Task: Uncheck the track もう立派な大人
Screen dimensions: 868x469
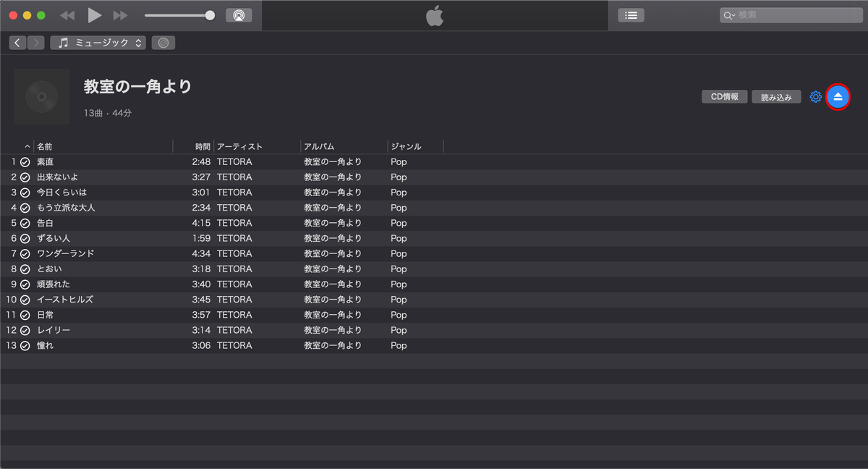Action: point(25,208)
